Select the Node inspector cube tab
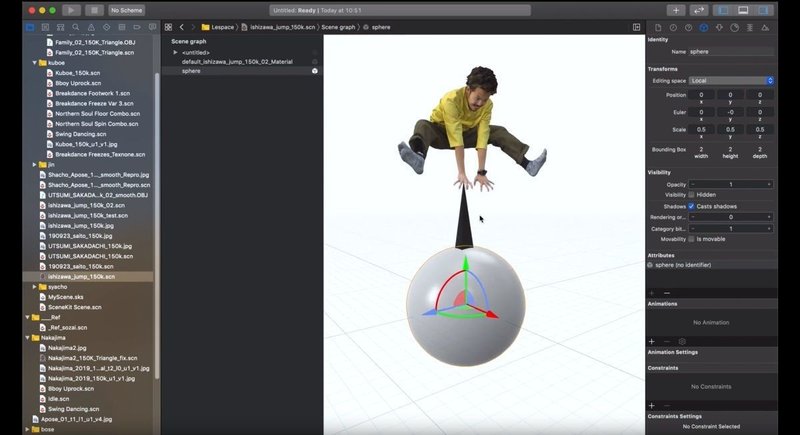800x435 pixels. 704,28
